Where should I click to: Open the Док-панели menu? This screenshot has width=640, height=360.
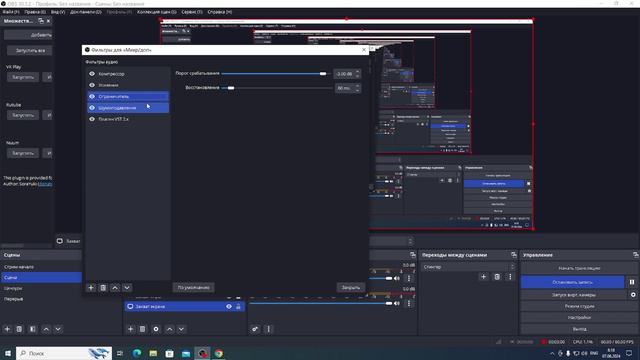(86, 12)
